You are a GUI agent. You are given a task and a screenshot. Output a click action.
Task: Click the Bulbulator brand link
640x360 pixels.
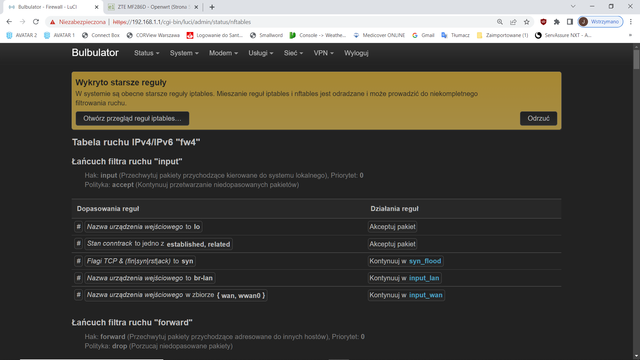point(95,53)
